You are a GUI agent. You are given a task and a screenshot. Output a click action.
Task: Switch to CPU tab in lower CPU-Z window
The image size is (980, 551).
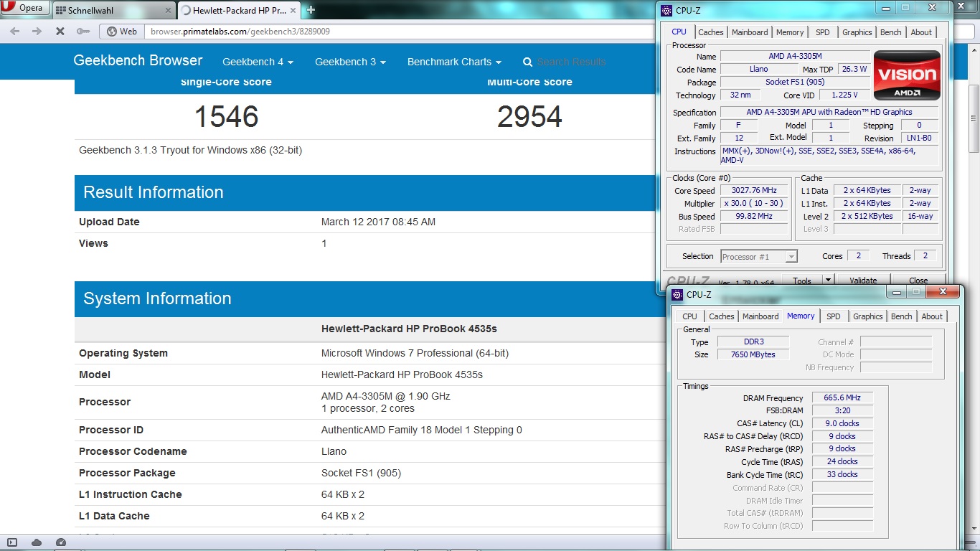click(x=689, y=316)
